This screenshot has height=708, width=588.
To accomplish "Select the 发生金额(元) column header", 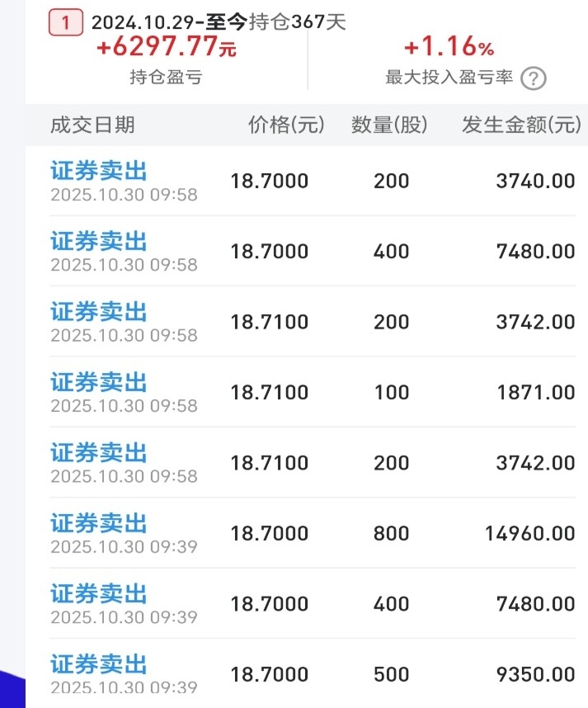I will click(521, 125).
